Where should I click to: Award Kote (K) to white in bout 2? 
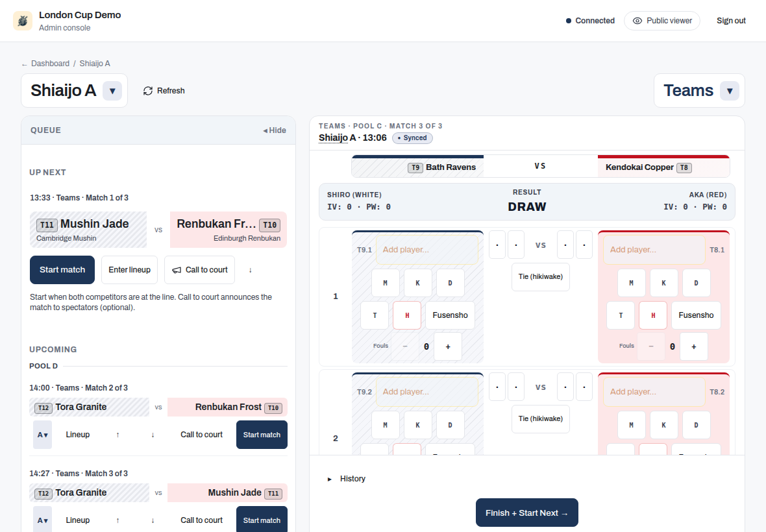[417, 424]
